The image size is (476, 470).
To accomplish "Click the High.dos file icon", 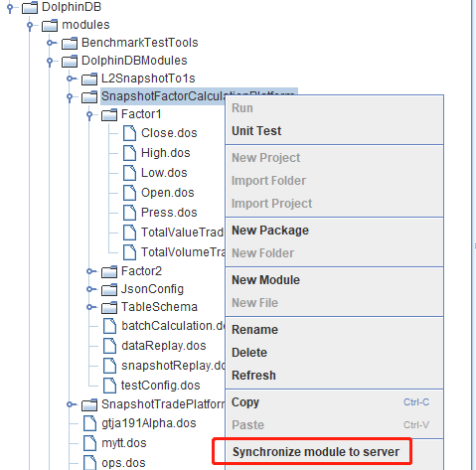I will point(129,153).
